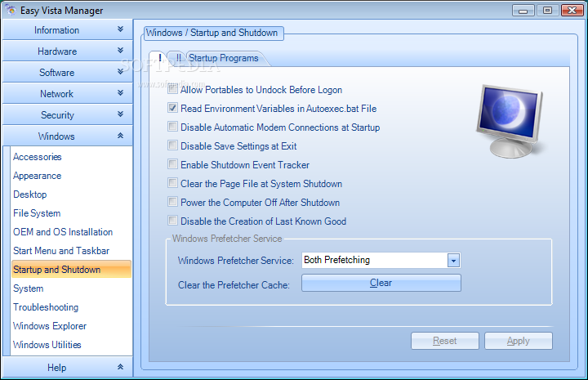The width and height of the screenshot is (588, 380).
Task: Check Clear the Page File at System Shutdown
Action: coord(172,183)
